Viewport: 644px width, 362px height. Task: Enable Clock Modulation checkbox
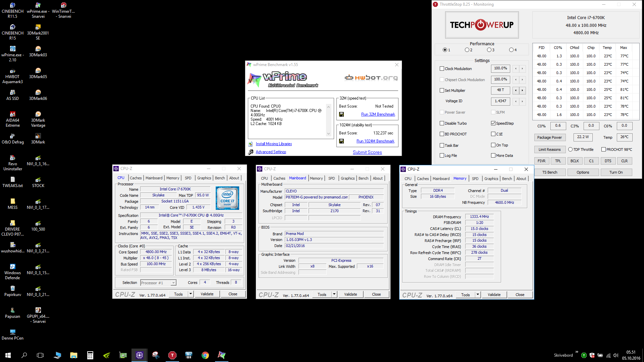click(442, 69)
